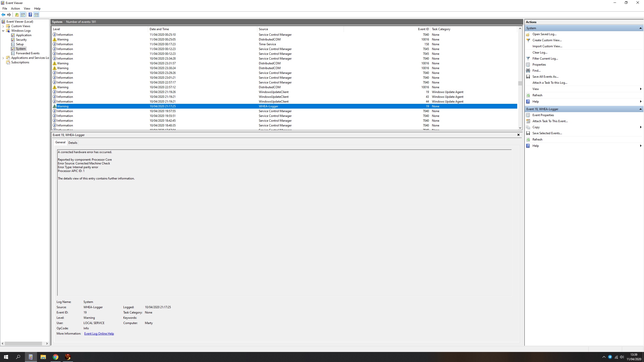This screenshot has width=644, height=362.
Task: Switch to the Details tab
Action: (73, 143)
